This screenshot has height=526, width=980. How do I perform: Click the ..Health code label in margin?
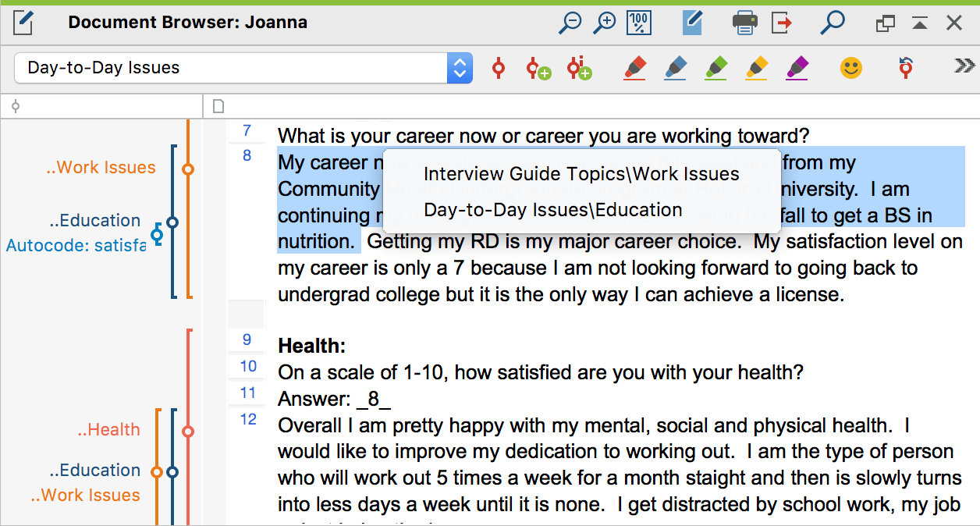(x=108, y=429)
